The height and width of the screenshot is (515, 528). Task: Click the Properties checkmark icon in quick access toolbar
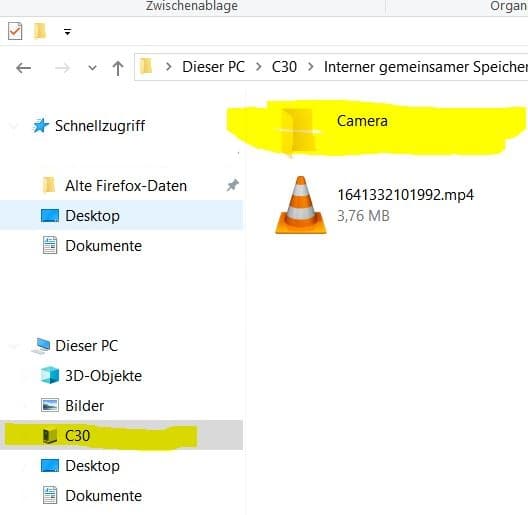(15, 31)
